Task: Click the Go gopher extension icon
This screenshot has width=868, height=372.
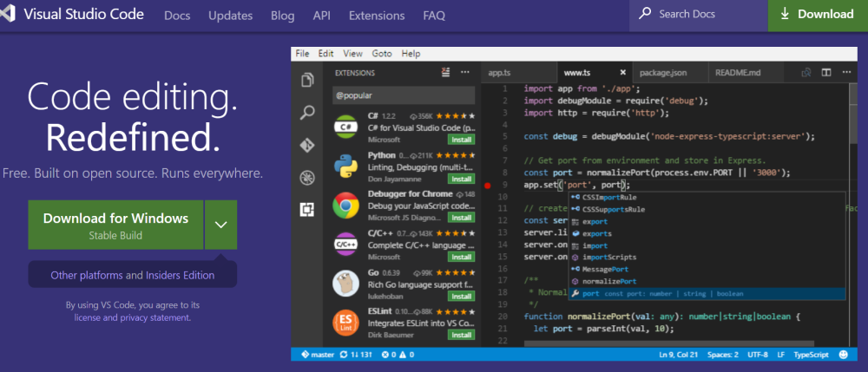Action: point(346,284)
